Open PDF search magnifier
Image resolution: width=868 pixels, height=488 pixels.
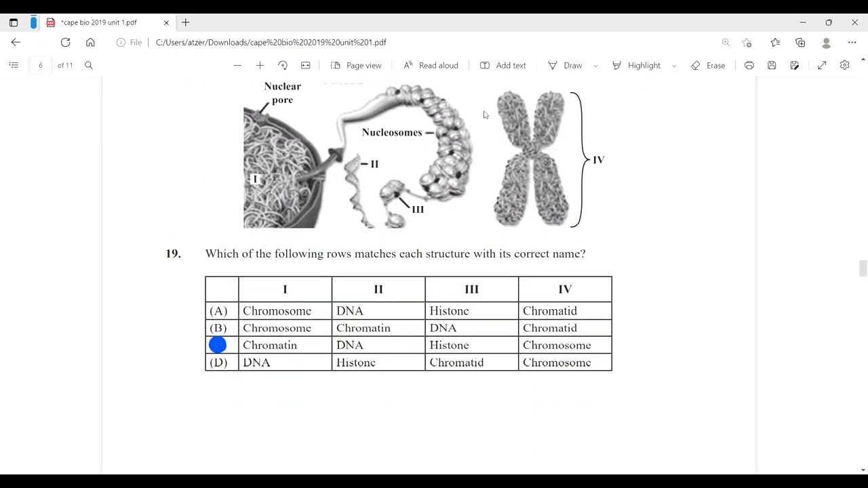(89, 65)
